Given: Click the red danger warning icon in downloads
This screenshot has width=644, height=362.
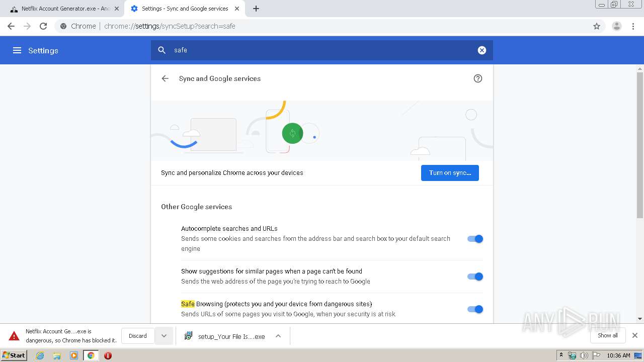Looking at the screenshot, I should coord(14,336).
